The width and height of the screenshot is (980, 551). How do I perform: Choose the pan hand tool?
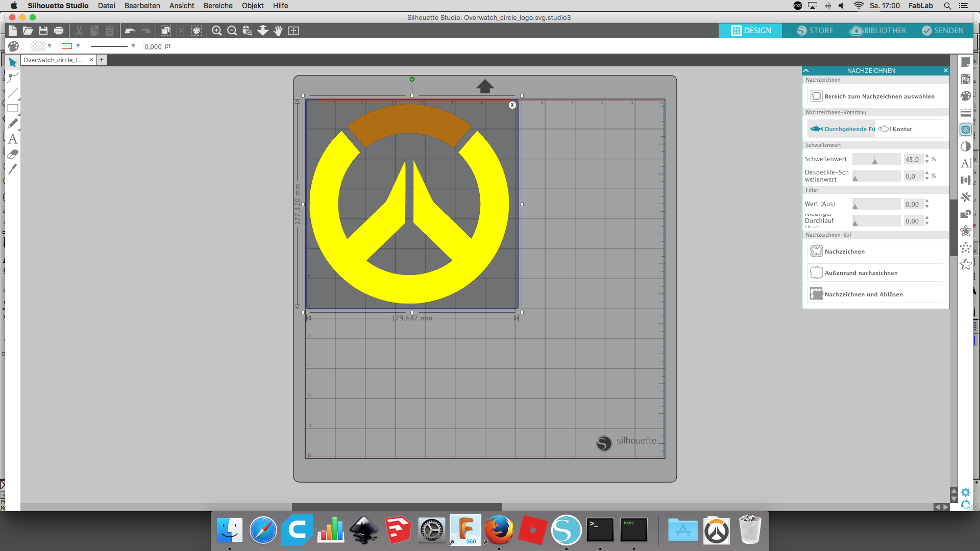pyautogui.click(x=278, y=31)
